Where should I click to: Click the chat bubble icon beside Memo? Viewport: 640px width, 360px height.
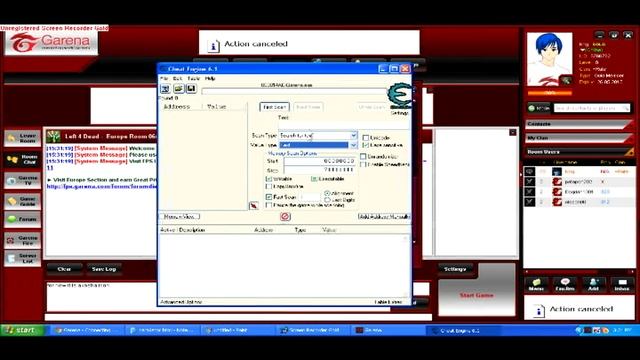click(565, 284)
